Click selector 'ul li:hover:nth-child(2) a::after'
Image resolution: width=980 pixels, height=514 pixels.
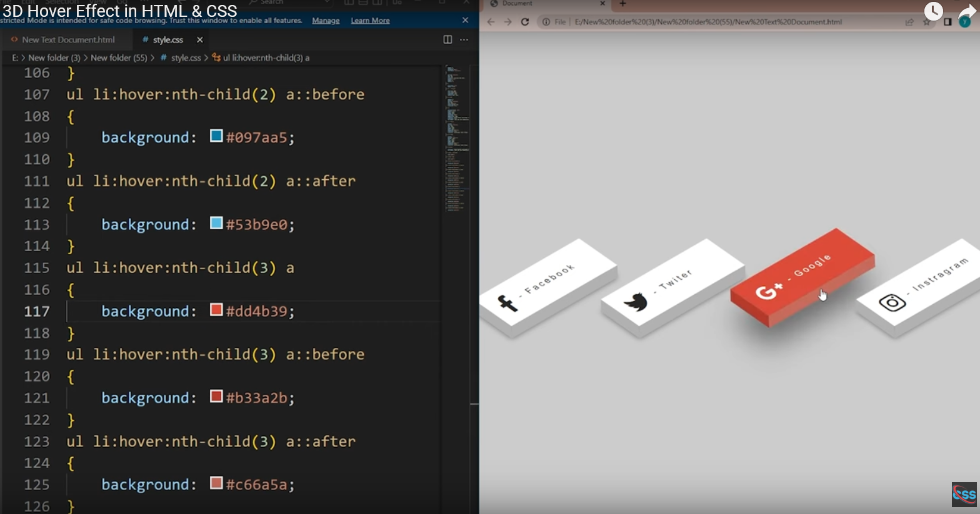tap(211, 181)
